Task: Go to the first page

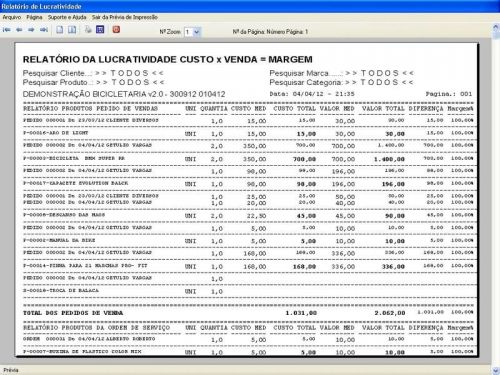Action: [x=6, y=30]
